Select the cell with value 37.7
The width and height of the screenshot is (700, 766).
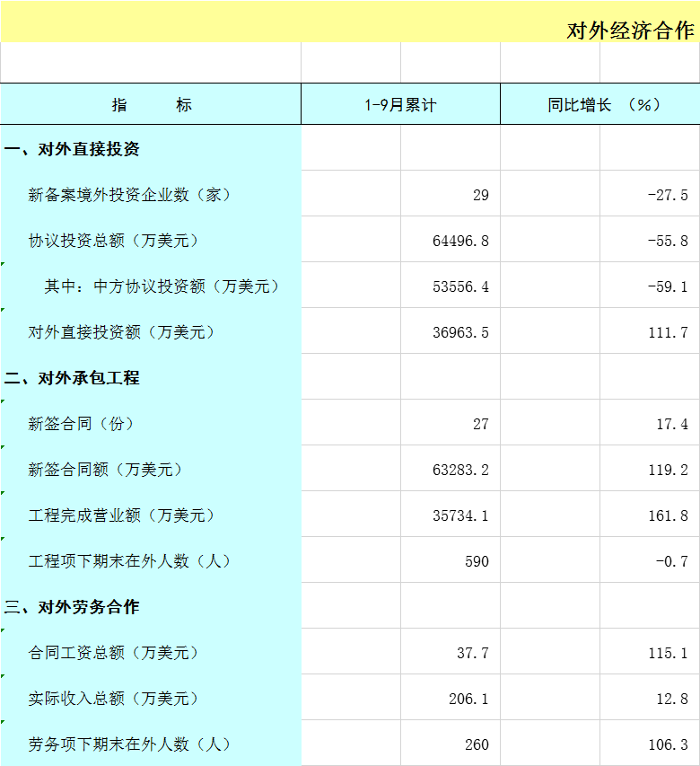coord(472,653)
